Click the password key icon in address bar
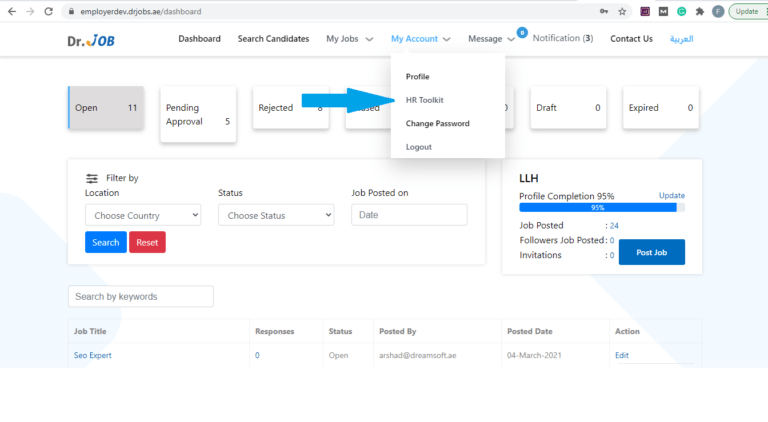Image resolution: width=768 pixels, height=422 pixels. point(604,11)
